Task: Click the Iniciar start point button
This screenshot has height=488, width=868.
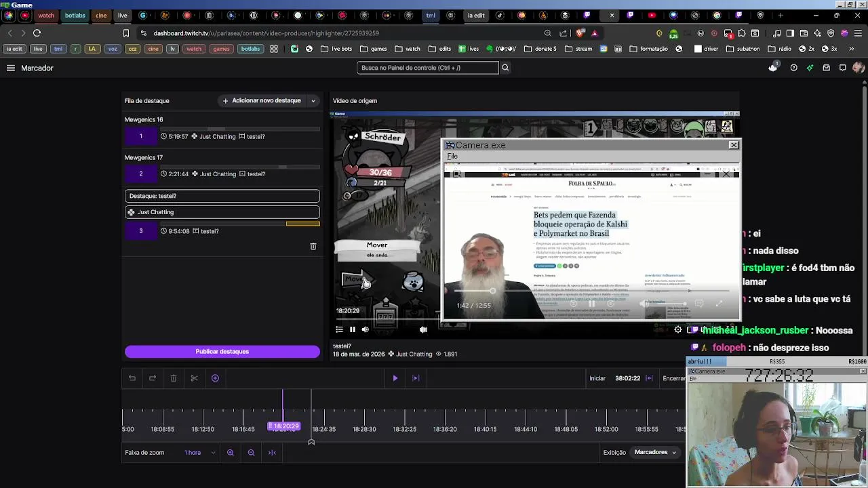Action: pos(597,378)
